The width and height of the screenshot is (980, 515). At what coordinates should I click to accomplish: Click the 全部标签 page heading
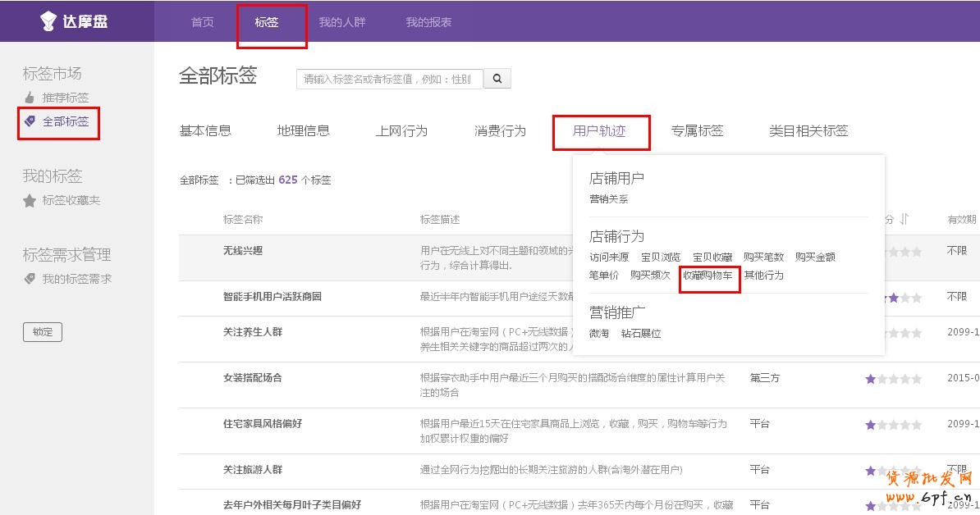(218, 75)
